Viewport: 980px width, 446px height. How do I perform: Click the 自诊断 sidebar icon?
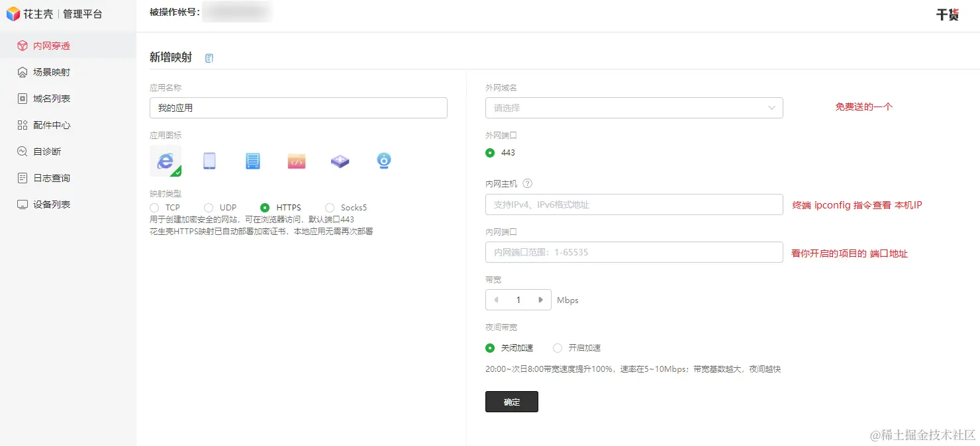click(23, 152)
